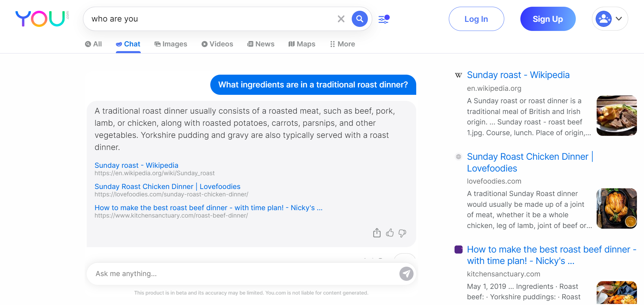The height and width of the screenshot is (305, 644).
Task: Select the Chat tab
Action: click(x=128, y=44)
